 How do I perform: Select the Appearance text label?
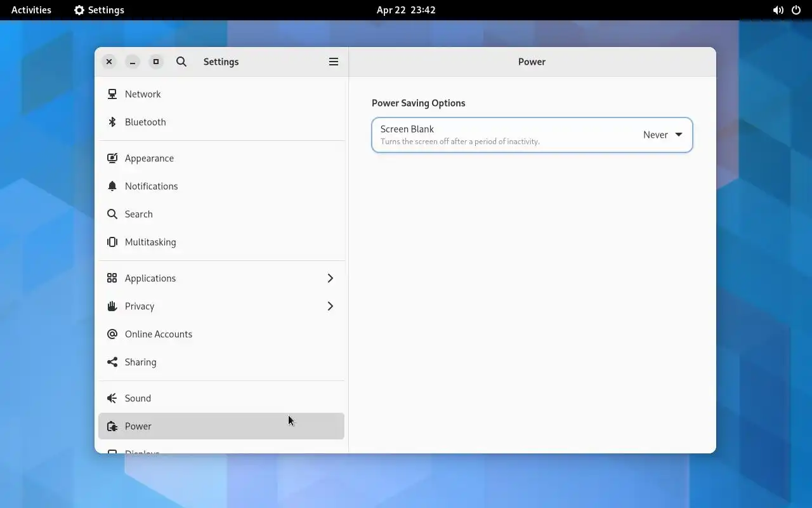tap(149, 158)
